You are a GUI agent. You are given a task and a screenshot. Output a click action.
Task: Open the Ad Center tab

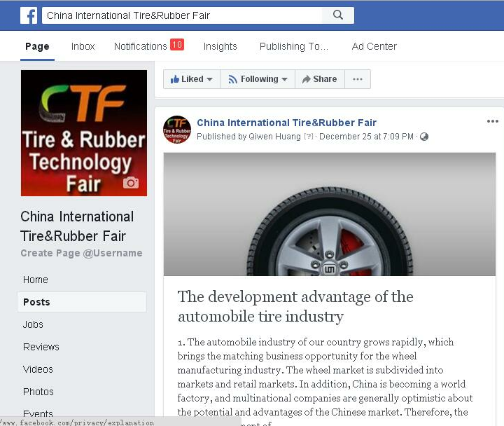pos(374,46)
